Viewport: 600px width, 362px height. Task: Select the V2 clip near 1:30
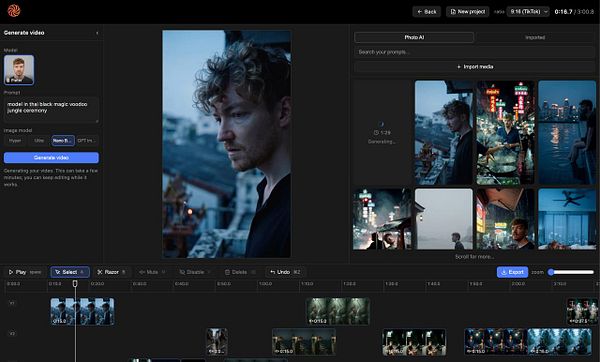click(414, 342)
